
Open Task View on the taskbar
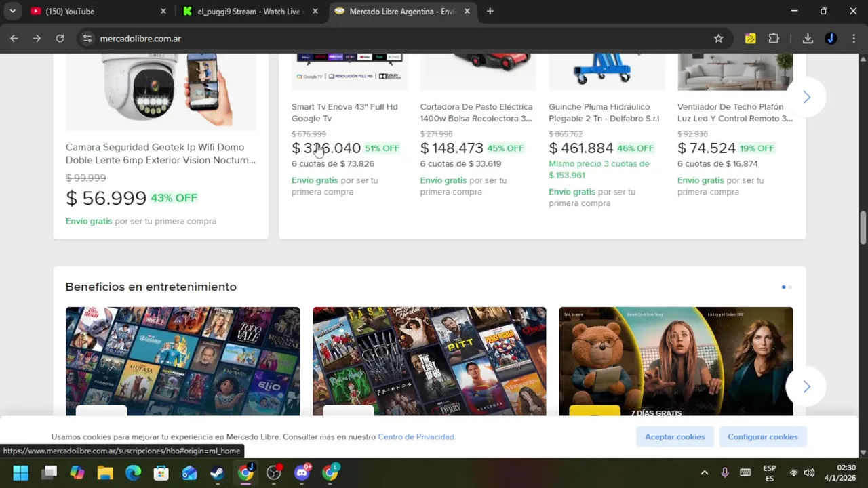49,472
